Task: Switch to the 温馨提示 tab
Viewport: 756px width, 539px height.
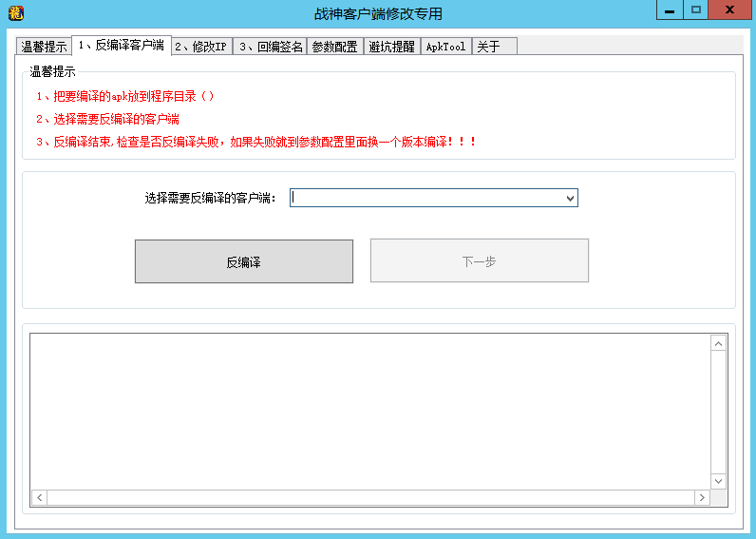Action: 44,47
